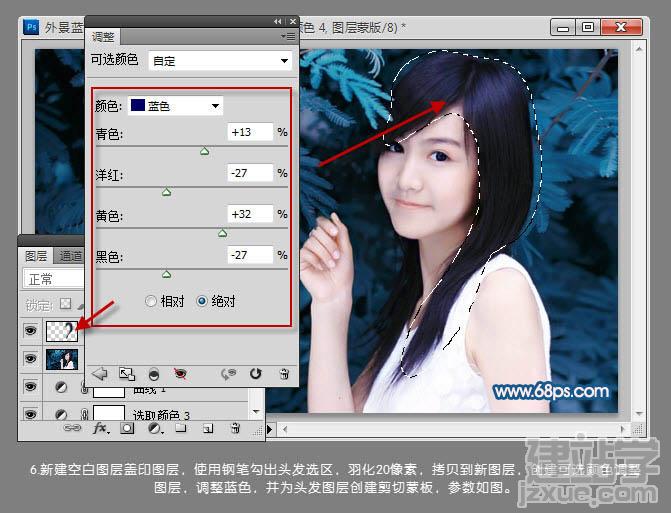
Task: Switch to the 通道 tab
Action: [70, 256]
